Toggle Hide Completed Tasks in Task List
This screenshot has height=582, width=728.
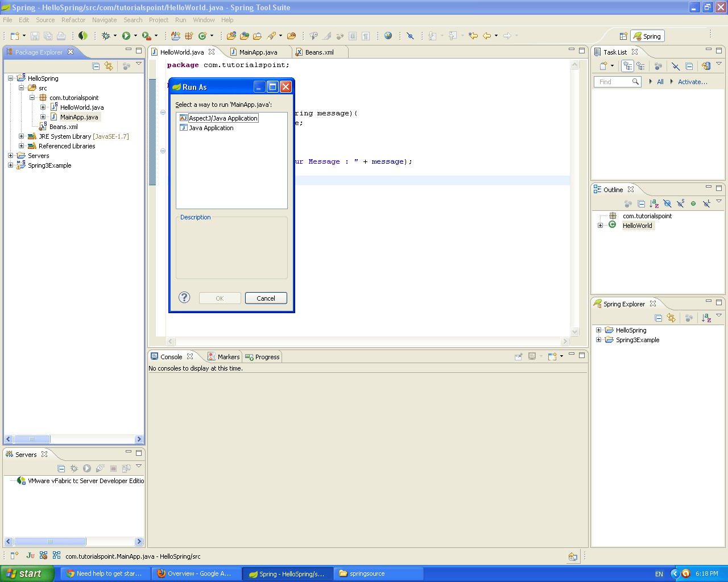pyautogui.click(x=676, y=66)
